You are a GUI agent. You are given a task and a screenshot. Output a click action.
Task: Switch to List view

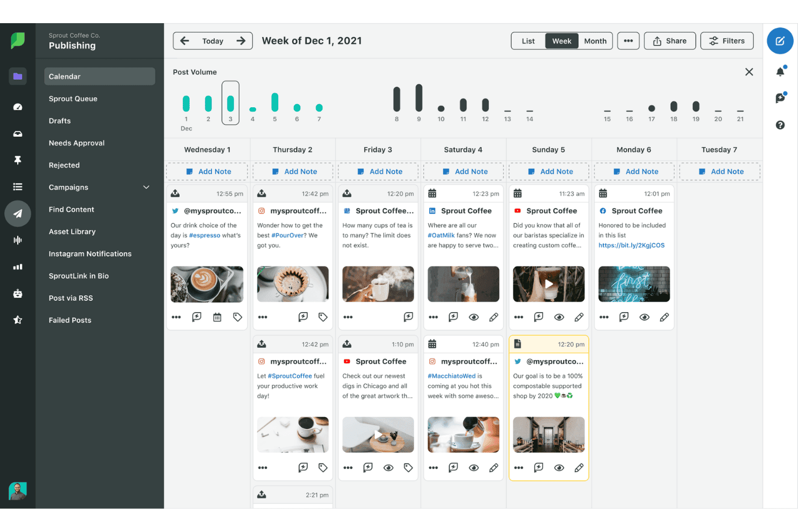point(528,41)
